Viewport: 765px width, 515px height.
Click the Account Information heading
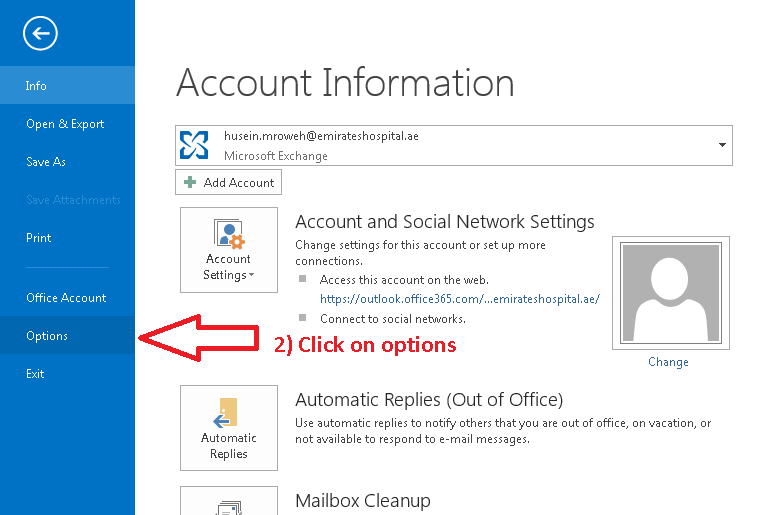345,83
